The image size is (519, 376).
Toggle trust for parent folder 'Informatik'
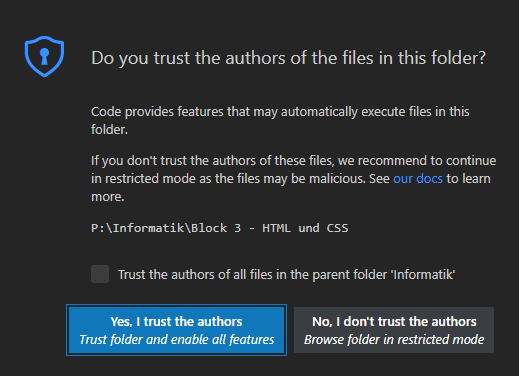(100, 274)
